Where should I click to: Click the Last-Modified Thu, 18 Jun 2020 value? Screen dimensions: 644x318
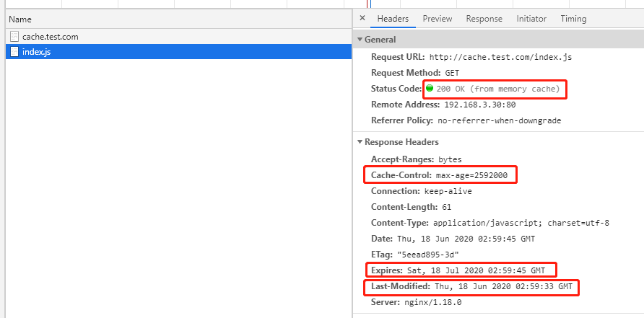(503, 287)
